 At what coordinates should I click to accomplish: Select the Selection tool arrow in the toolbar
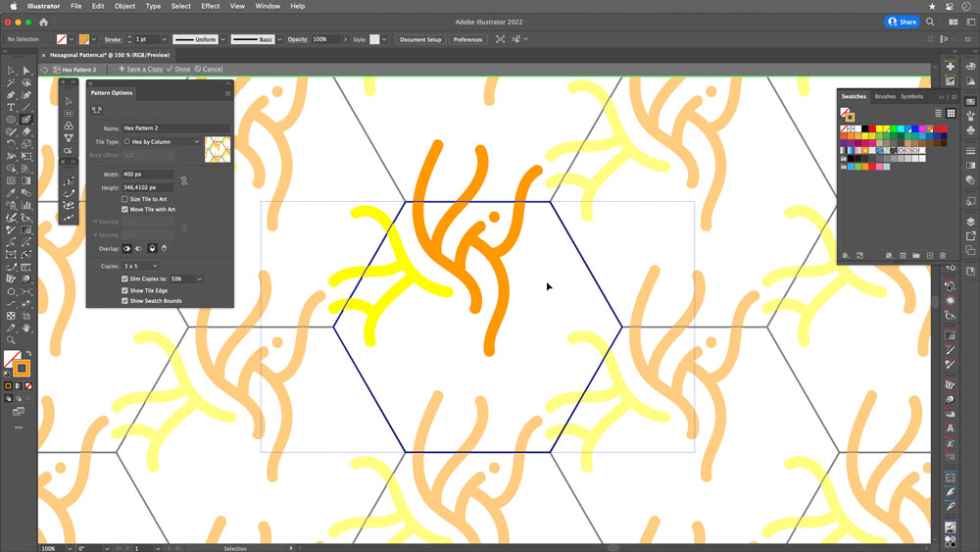click(11, 71)
